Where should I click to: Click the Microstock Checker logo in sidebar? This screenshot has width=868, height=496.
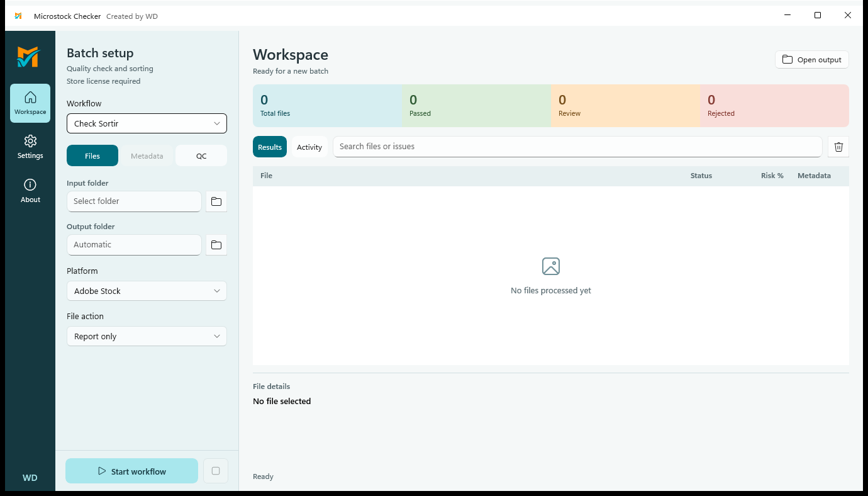coord(28,57)
